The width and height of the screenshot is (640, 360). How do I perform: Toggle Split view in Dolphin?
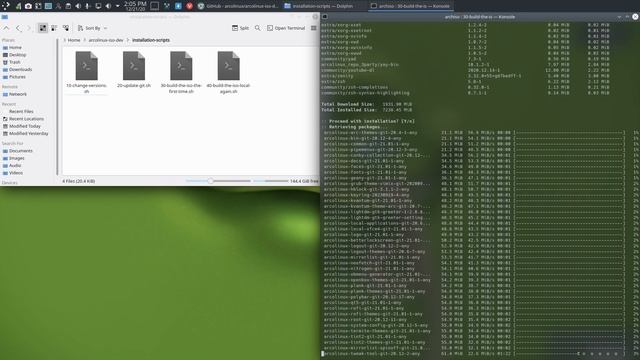[240, 28]
